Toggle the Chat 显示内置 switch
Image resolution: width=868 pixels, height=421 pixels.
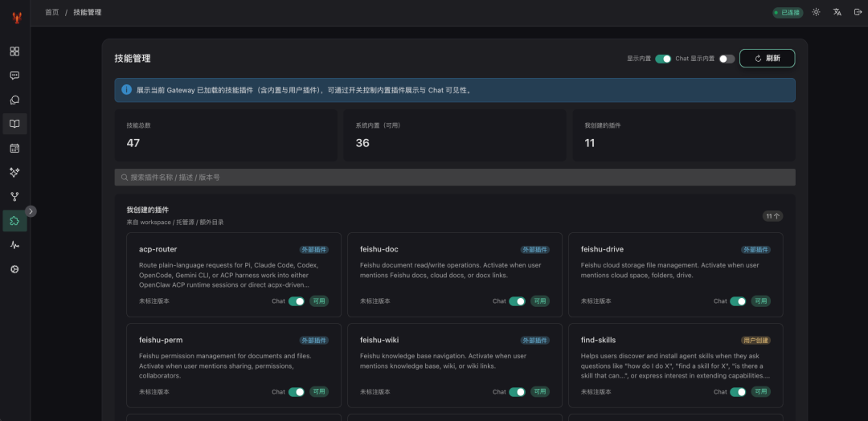point(727,59)
